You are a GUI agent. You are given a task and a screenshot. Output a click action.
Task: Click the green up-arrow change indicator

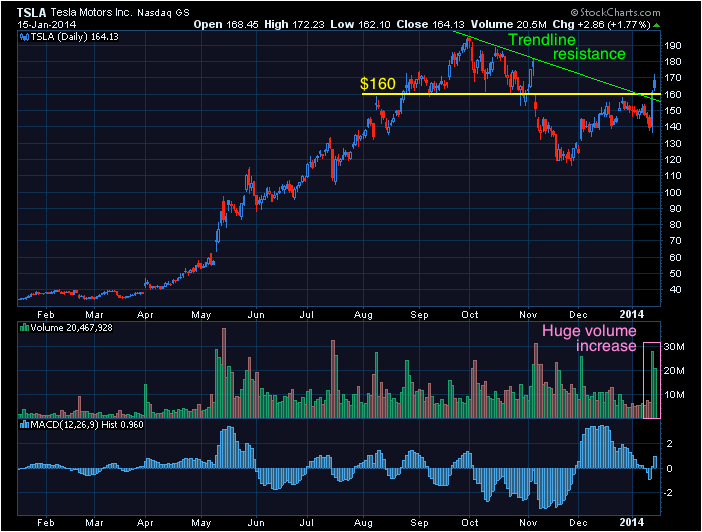(x=656, y=25)
